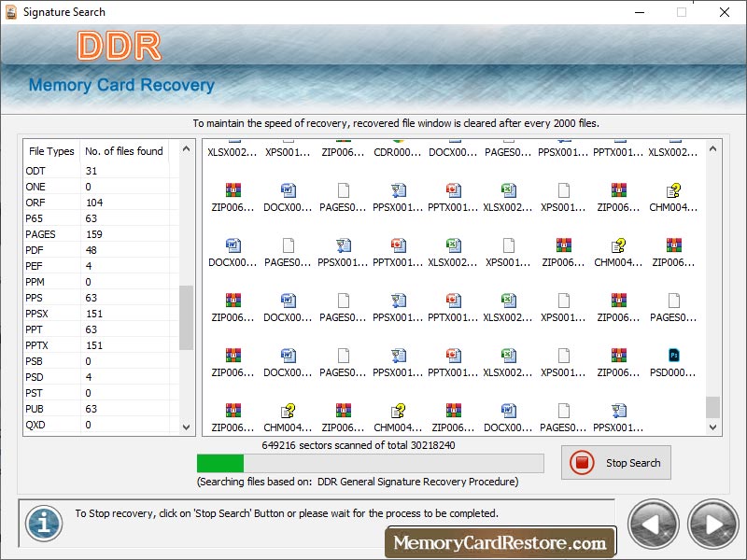
Task: Click '649216 sectors scanned' status text
Action: pyautogui.click(x=359, y=445)
